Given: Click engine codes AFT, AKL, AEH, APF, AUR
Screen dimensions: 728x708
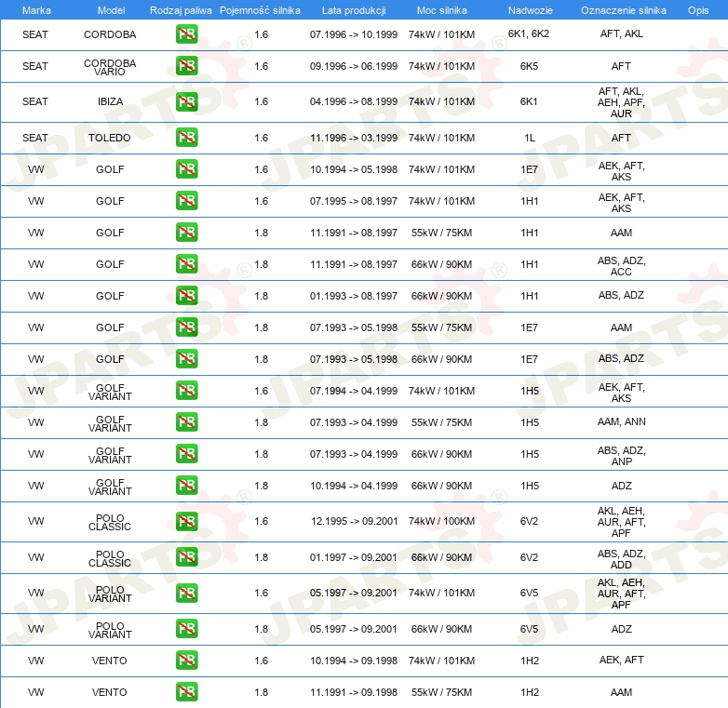Looking at the screenshot, I should pyautogui.click(x=621, y=102).
